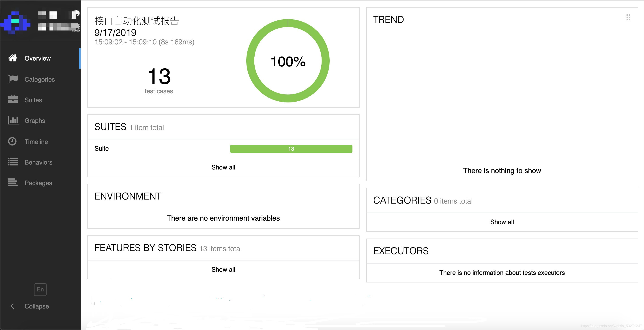Click the ENVIRONMENT widget heading
Screen dimensions: 644x330
point(128,196)
